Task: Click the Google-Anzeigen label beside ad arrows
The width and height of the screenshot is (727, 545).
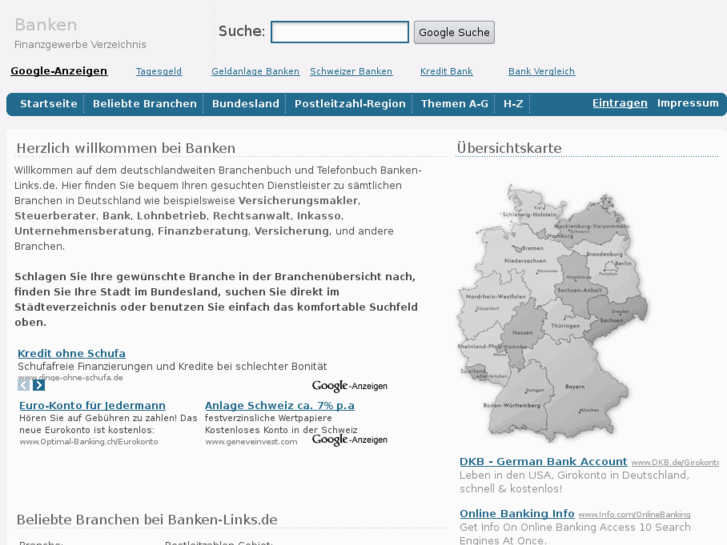Action: click(x=350, y=386)
